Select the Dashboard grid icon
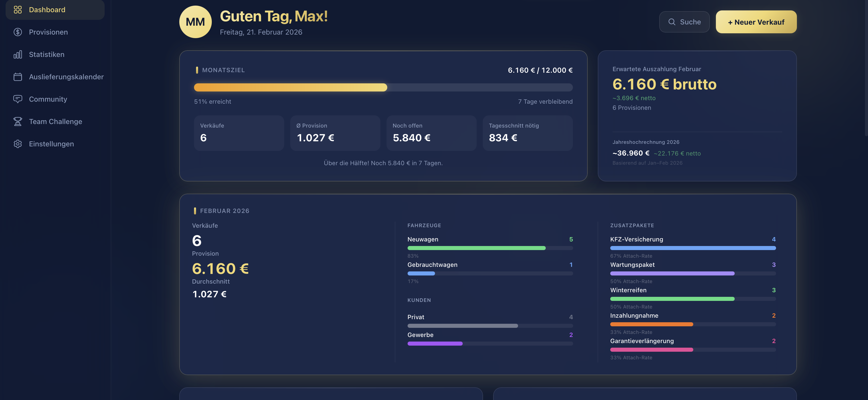This screenshot has height=400, width=868. (x=18, y=10)
